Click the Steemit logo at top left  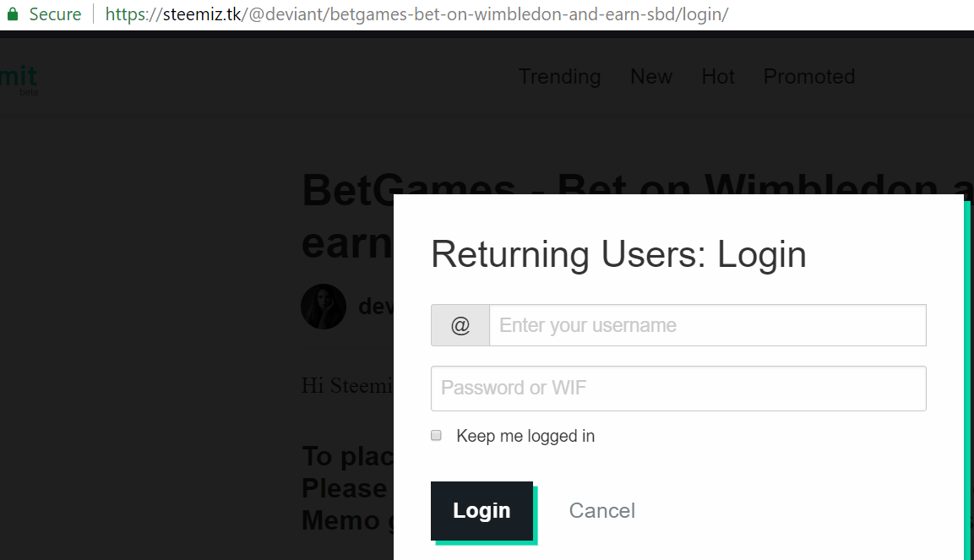coord(19,79)
